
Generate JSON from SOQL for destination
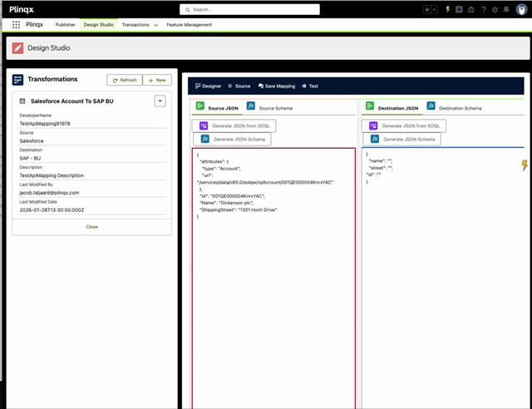tap(404, 126)
